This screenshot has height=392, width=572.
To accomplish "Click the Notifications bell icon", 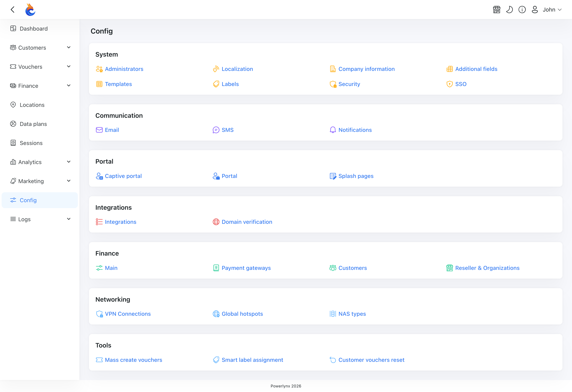I will [x=333, y=130].
